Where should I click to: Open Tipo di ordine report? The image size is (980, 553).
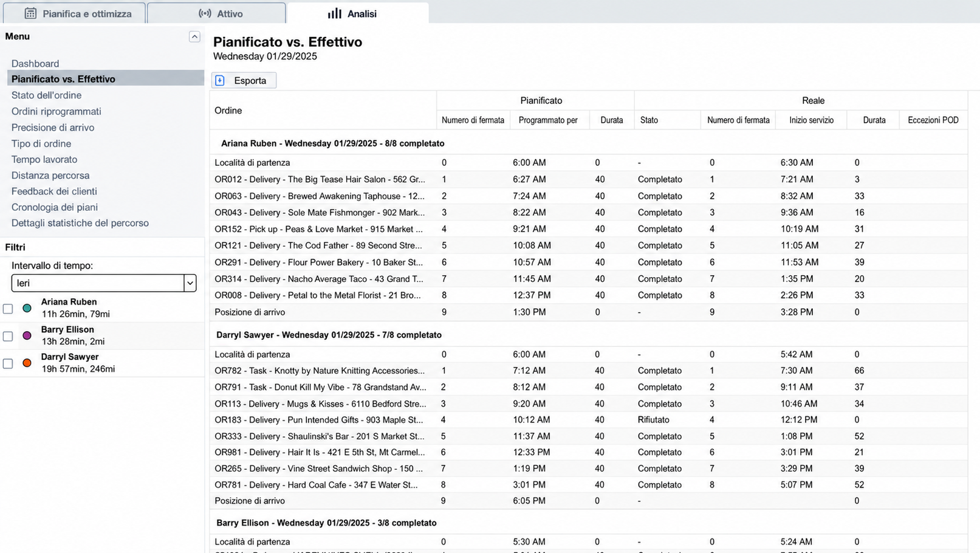[x=41, y=143]
